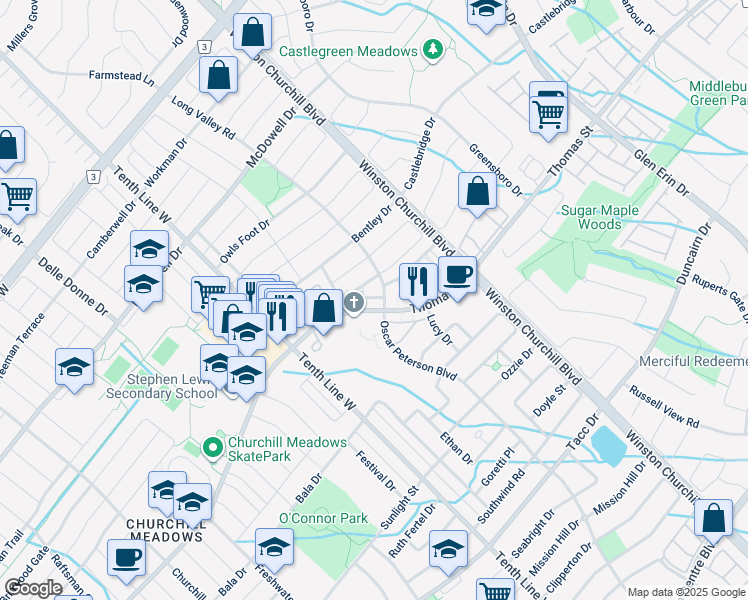Select the shopping cart marker near Thomas St
The image size is (748, 600).
coord(548,116)
